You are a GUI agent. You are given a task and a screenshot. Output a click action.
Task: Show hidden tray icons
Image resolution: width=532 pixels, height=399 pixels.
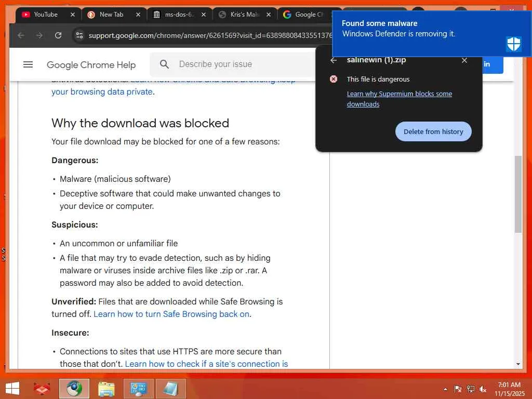point(445,389)
